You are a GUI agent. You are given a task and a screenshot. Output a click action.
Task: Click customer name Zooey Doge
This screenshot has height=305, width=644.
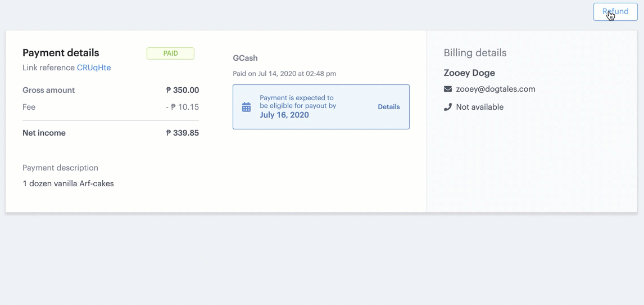coord(469,73)
